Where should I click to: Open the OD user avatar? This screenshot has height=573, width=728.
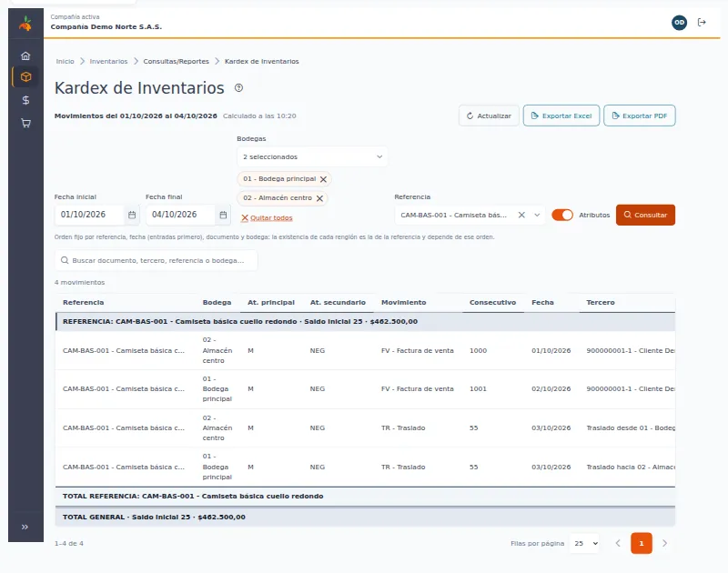(x=679, y=22)
